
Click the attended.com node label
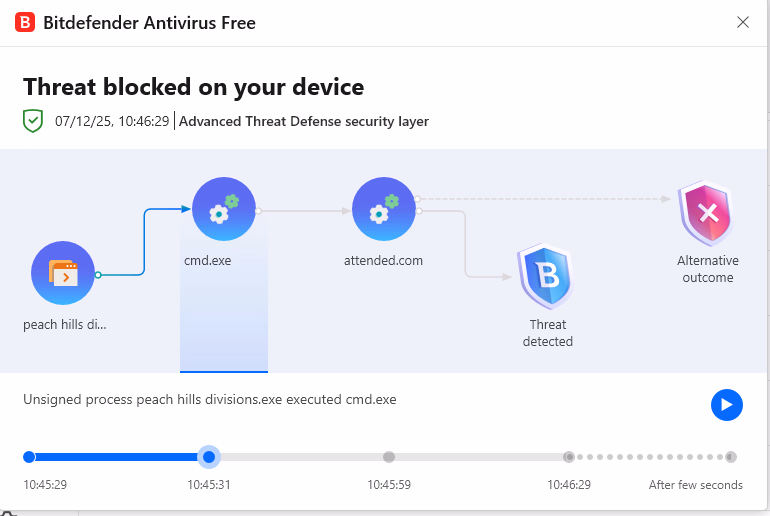coord(383,261)
